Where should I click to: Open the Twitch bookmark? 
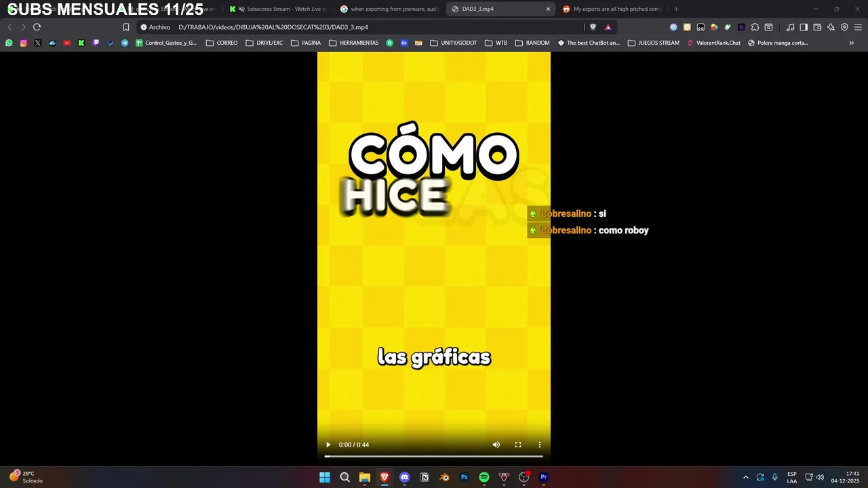pos(96,43)
